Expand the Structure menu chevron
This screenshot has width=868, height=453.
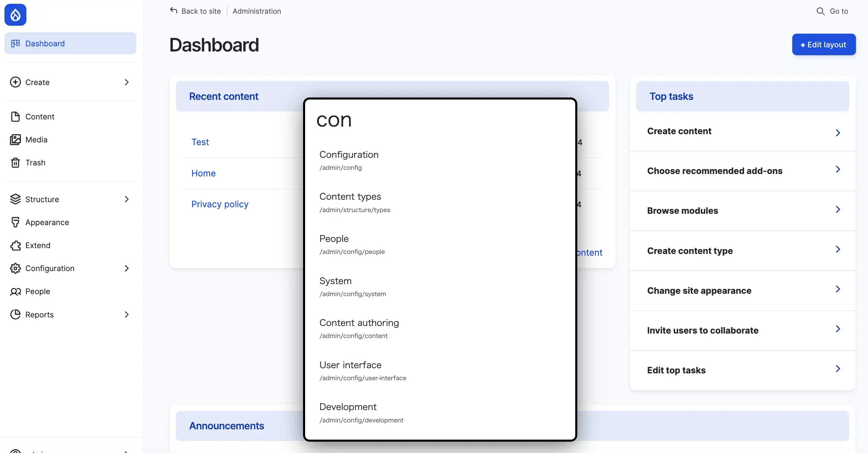[126, 199]
